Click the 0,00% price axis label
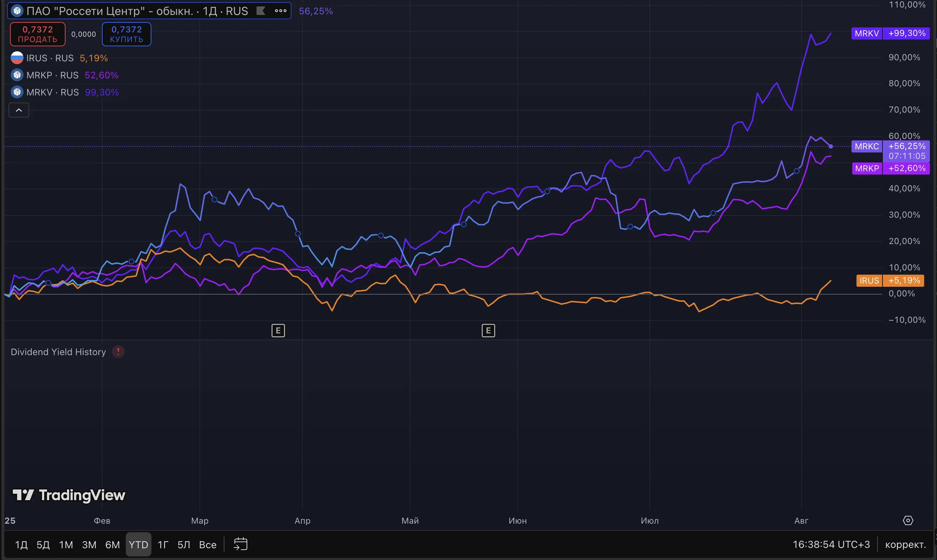Viewport: 937px width, 560px height. coord(901,294)
